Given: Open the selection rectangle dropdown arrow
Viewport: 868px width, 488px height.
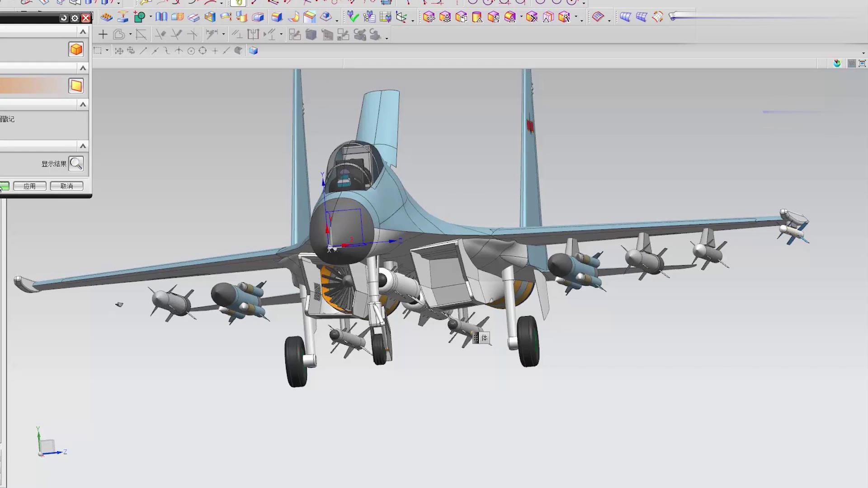Looking at the screenshot, I should pos(107,51).
